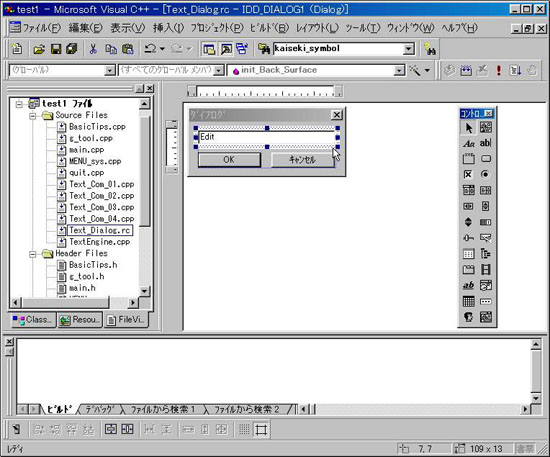Viewport: 550px width, 457px height.
Task: Click the Paste toolbar icon
Action: (x=128, y=49)
